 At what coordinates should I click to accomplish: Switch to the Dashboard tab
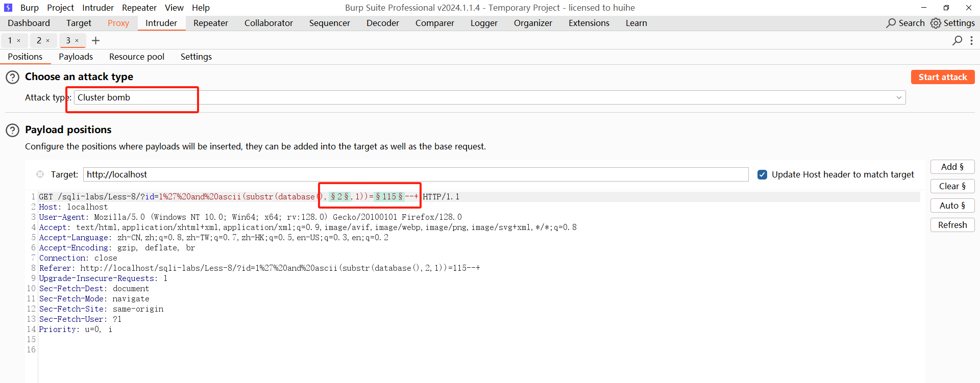(29, 23)
